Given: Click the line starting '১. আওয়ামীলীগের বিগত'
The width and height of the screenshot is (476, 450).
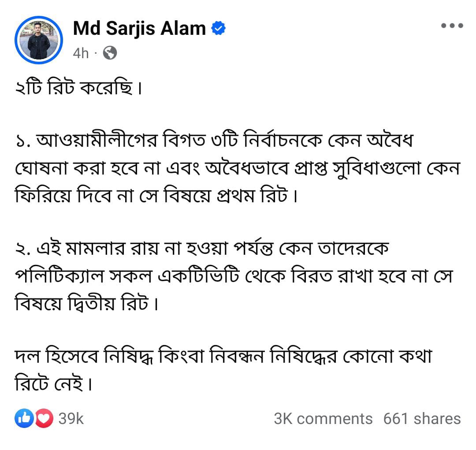Looking at the screenshot, I should pos(214,141).
